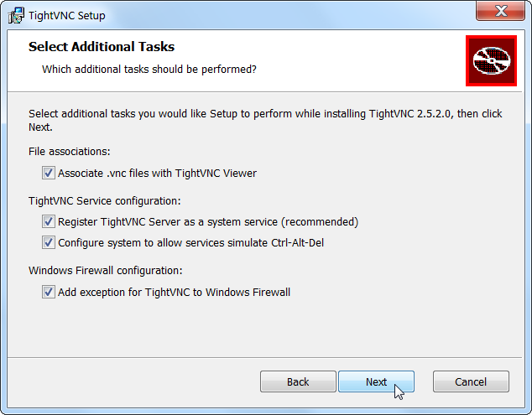Click the "Select Additional Tasks" heading

(x=102, y=47)
